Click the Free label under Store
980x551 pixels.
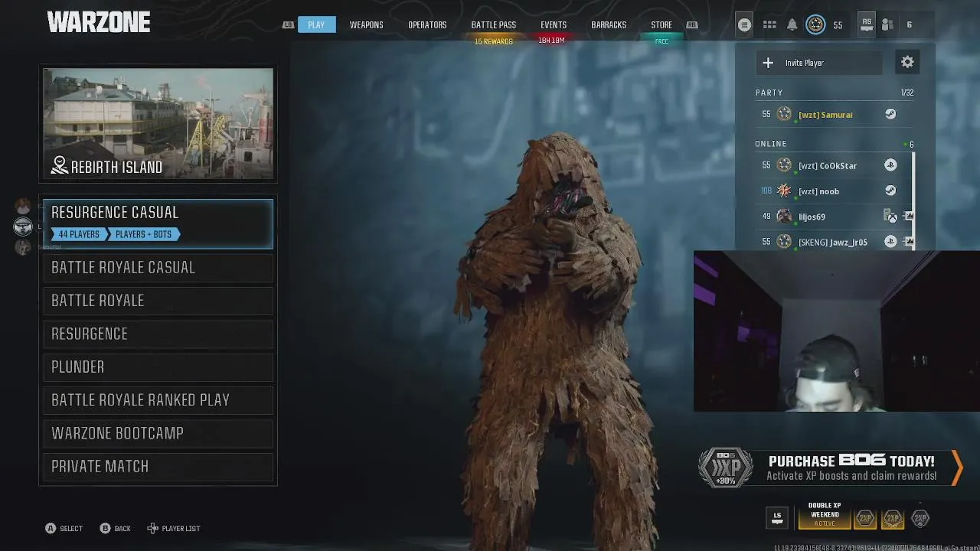tap(661, 41)
